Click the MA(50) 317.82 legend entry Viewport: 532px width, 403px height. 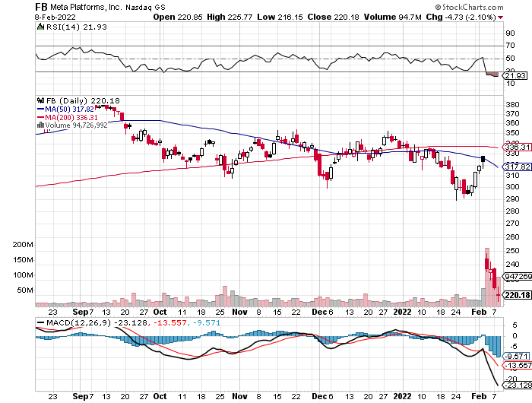[70, 109]
